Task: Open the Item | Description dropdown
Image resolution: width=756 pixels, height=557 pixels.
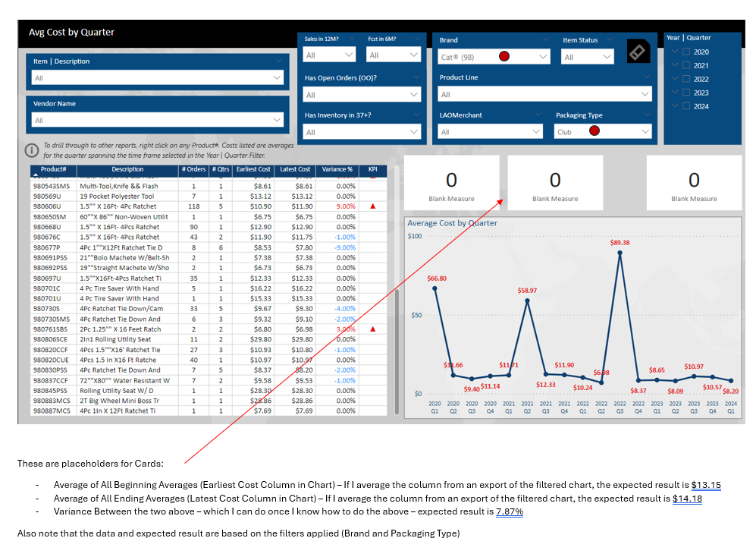Action: point(157,77)
